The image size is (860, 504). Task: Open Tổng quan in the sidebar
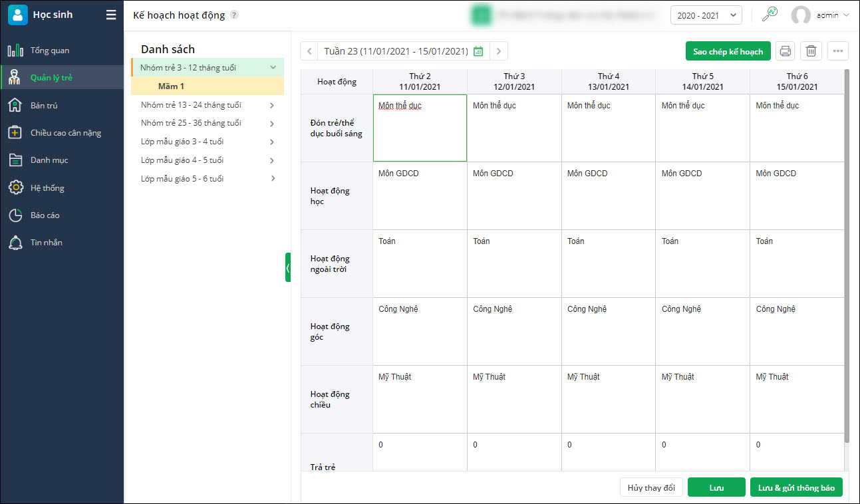[62, 51]
